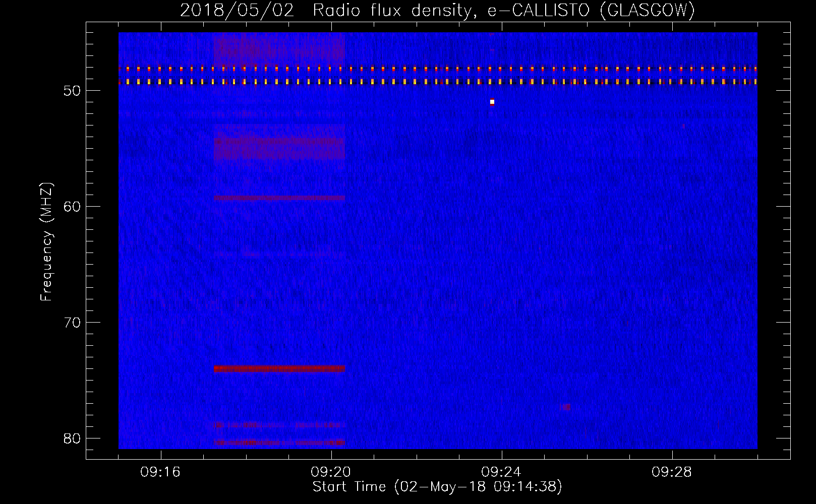Click the 09:16 time tick label

coord(160,472)
